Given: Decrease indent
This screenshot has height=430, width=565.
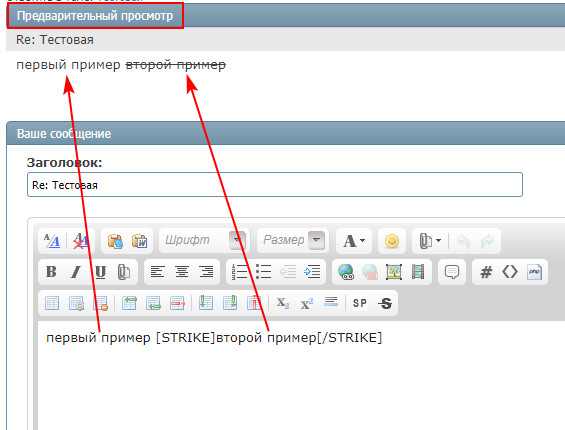Looking at the screenshot, I should tap(288, 272).
